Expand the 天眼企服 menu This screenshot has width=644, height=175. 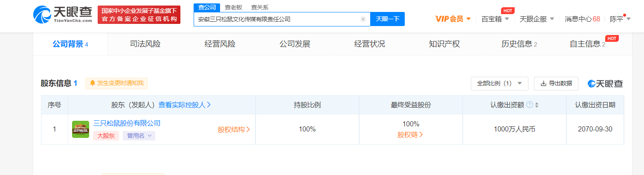click(537, 19)
